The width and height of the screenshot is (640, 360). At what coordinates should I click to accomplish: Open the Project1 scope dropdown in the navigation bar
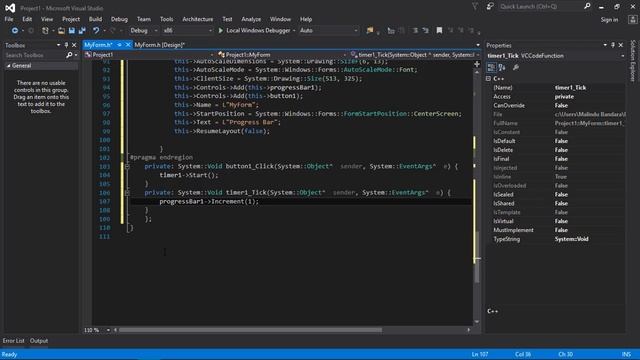pyautogui.click(x=149, y=55)
